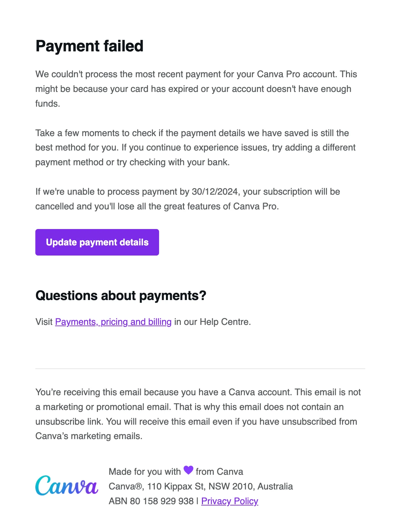Viewport: 398px width, 532px height.
Task: Select the date 30/12/2024 in the message
Action: (x=215, y=192)
